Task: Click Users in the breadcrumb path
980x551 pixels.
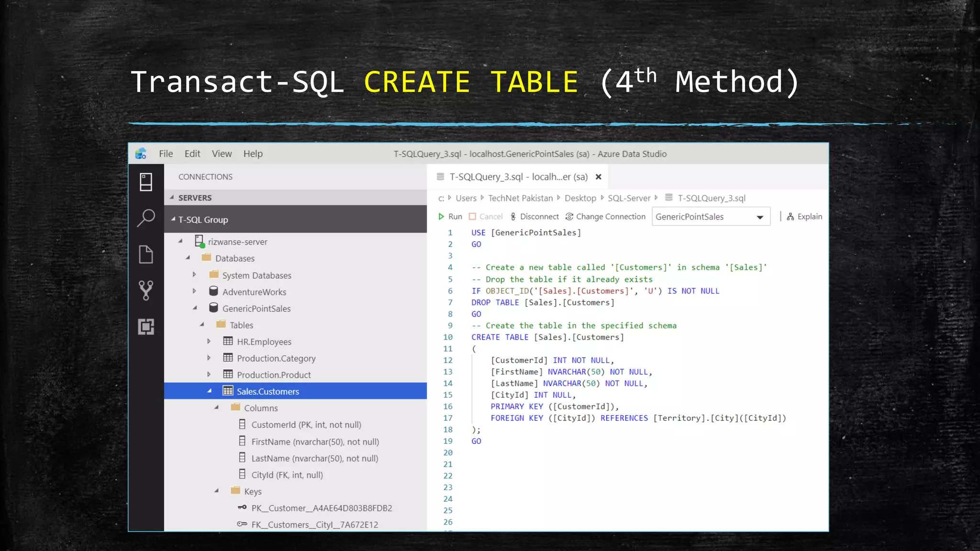Action: click(x=466, y=198)
